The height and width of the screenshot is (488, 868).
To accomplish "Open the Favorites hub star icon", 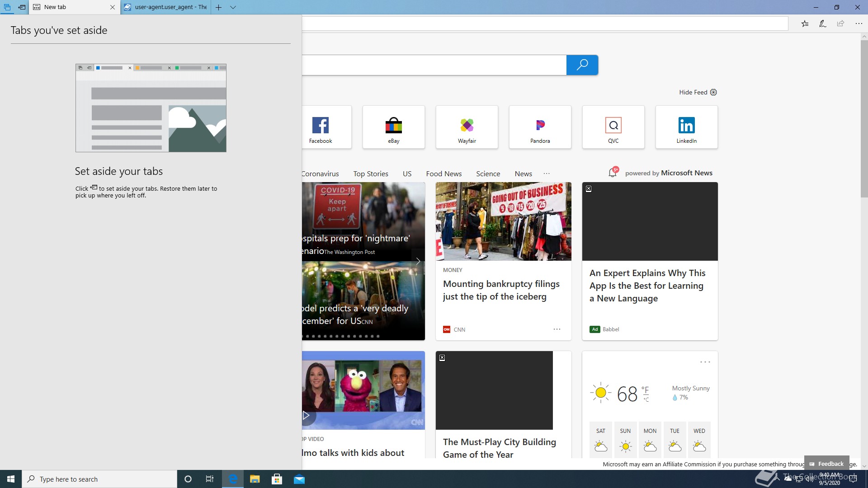I will 805,23.
